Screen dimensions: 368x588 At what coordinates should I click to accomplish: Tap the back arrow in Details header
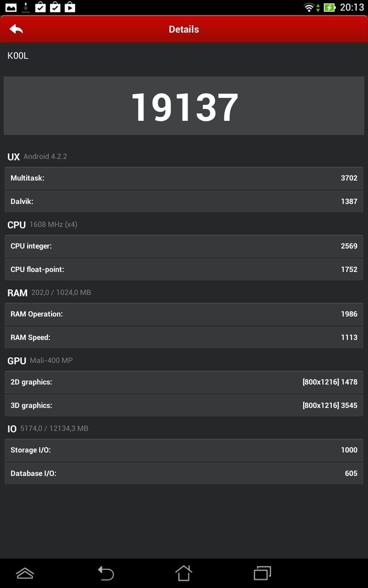click(16, 29)
